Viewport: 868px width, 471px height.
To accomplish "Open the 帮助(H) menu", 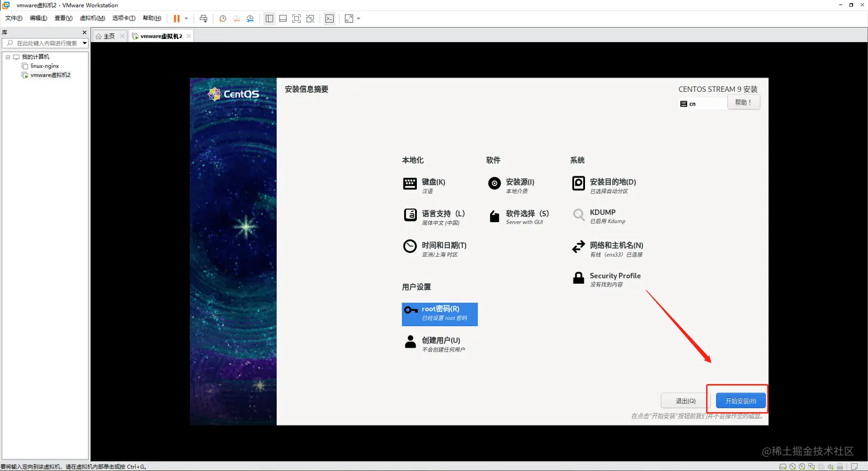I will point(152,18).
